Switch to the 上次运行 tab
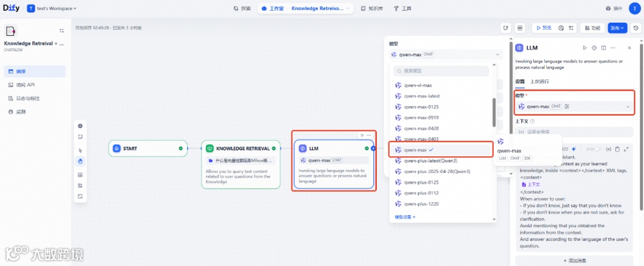The height and width of the screenshot is (266, 644). pos(539,81)
